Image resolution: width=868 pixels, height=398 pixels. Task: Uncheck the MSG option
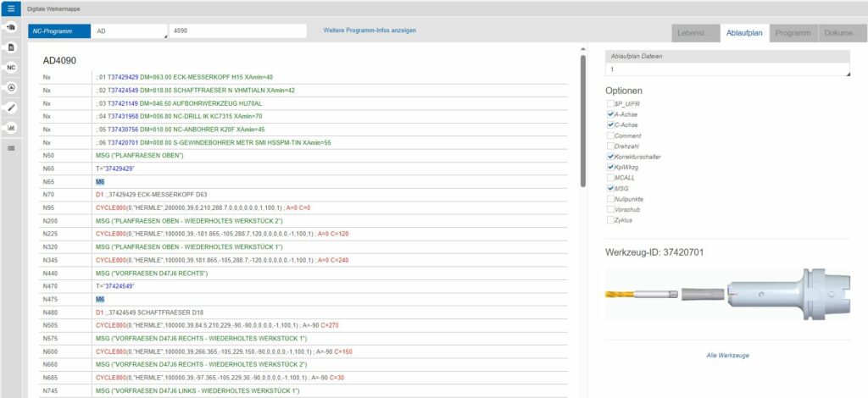[x=610, y=189]
